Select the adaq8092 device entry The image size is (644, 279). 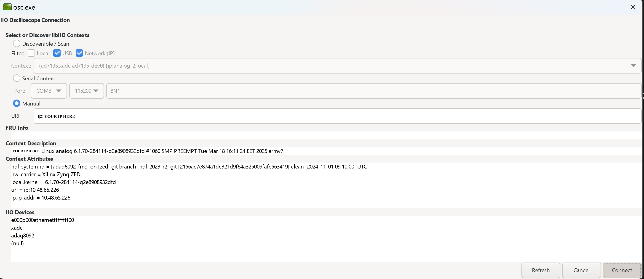point(22,235)
